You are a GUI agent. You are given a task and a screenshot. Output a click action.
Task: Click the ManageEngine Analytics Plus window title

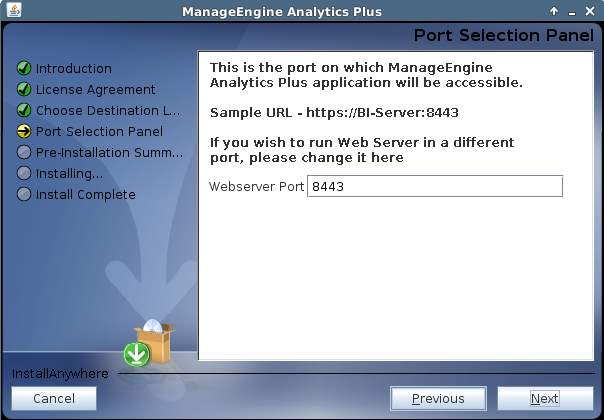click(x=282, y=12)
